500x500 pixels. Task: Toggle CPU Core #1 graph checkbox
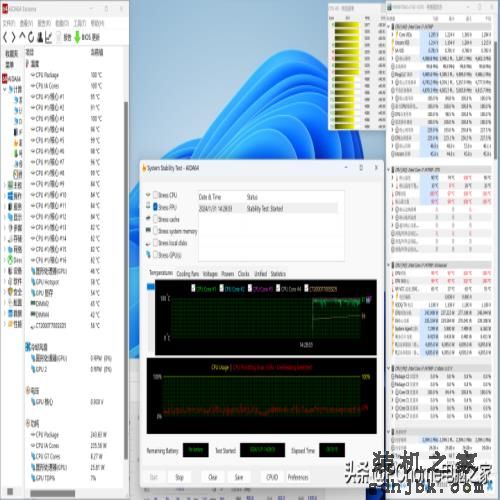coord(193,288)
